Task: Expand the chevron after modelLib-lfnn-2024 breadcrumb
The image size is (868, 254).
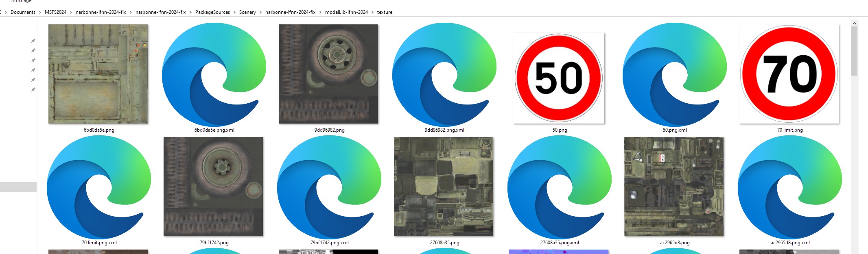Action: coord(372,12)
